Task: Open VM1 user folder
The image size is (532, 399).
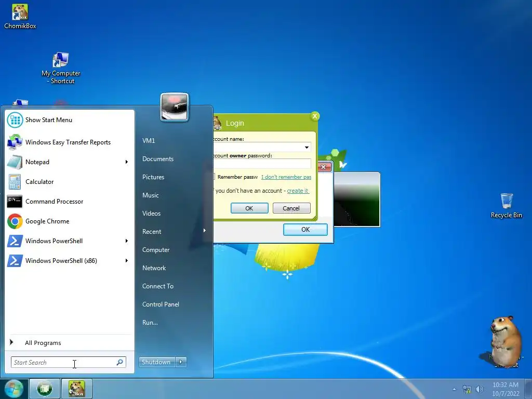Action: [149, 140]
